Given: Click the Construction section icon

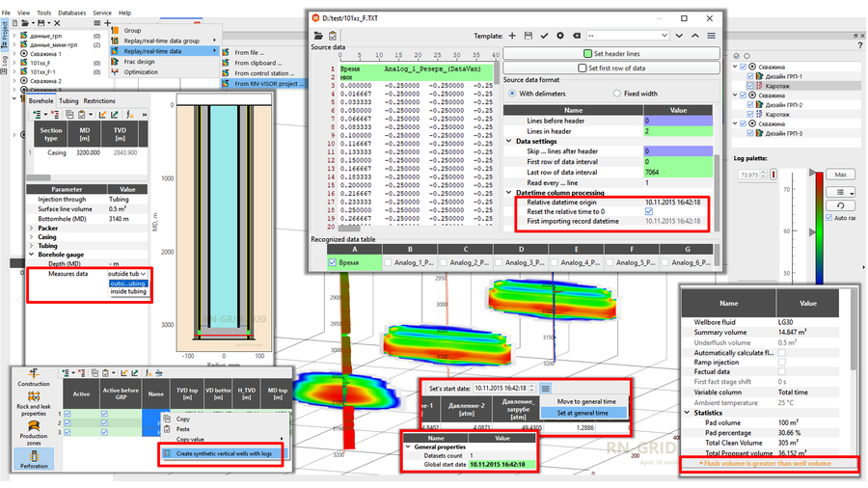Looking at the screenshot, I should pyautogui.click(x=34, y=374).
